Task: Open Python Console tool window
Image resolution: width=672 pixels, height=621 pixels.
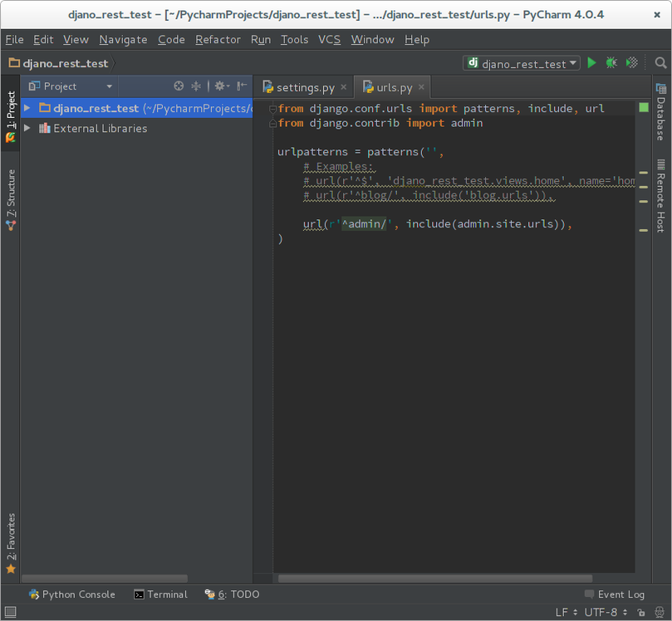Action: point(72,594)
